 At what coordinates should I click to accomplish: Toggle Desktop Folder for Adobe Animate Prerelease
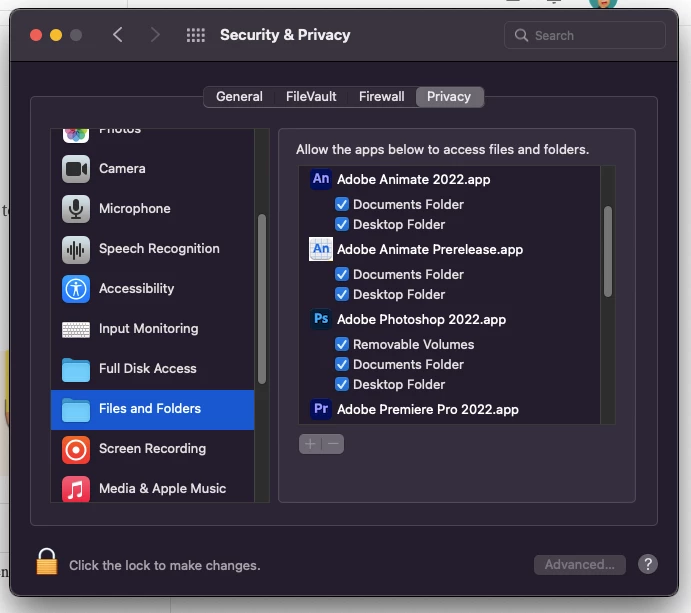click(x=342, y=294)
